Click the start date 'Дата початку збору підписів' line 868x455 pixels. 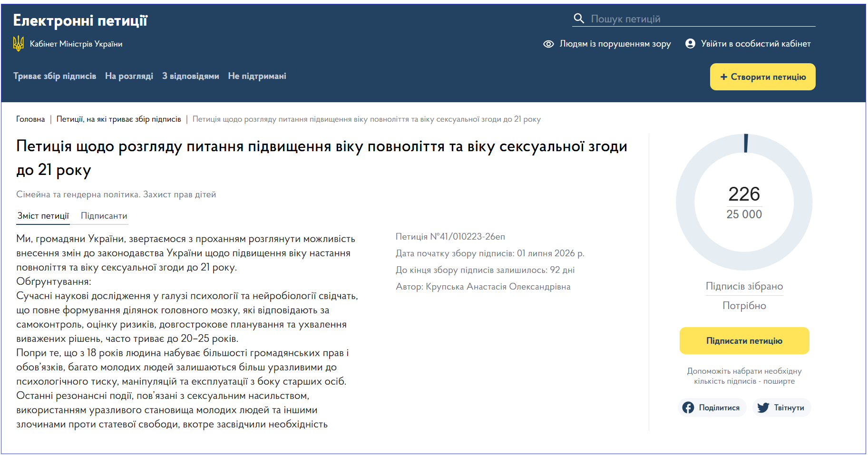point(490,253)
